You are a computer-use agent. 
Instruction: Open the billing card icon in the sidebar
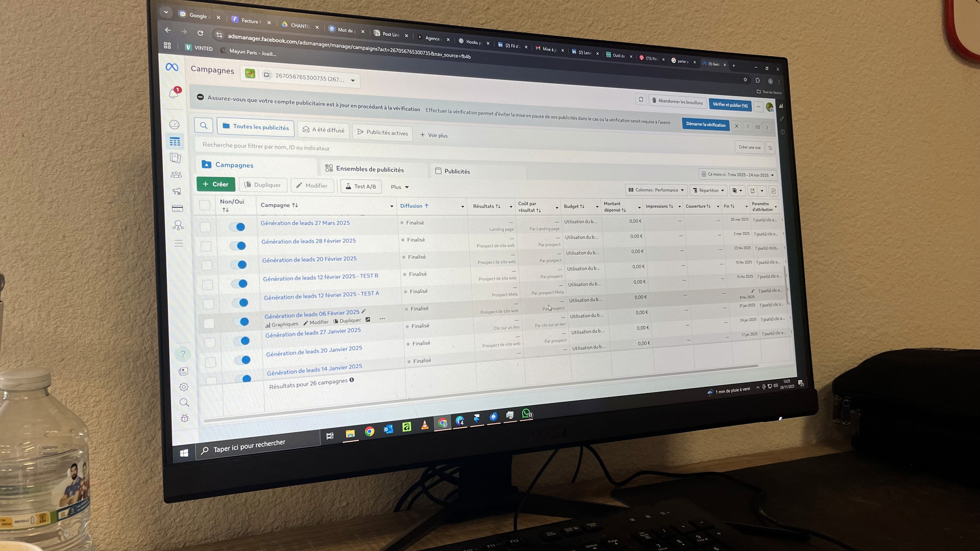pyautogui.click(x=177, y=208)
